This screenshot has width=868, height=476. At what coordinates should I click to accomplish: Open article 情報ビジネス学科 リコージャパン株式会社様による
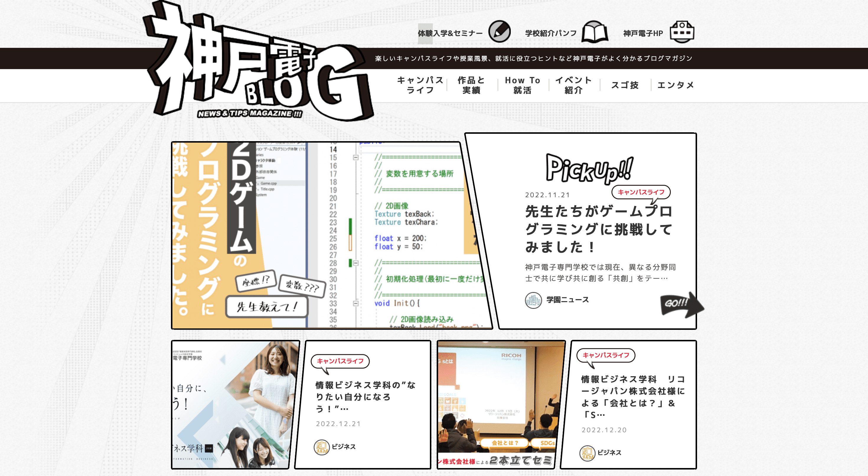(633, 397)
